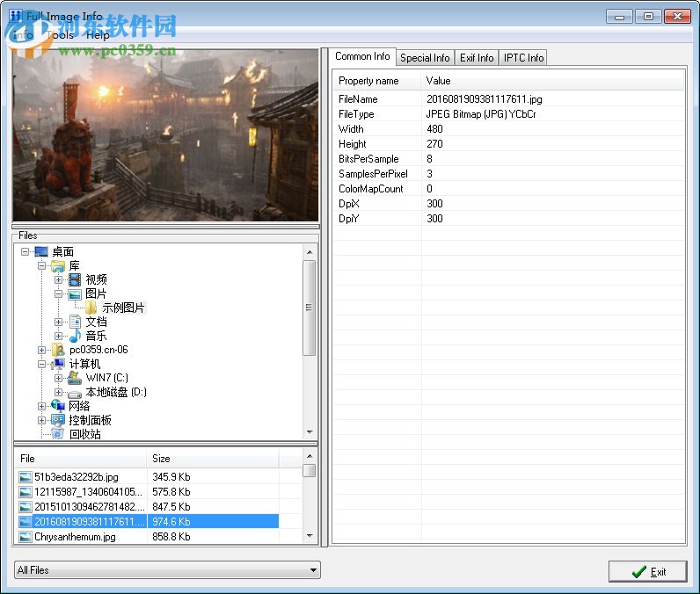Click the DpiX property row label
700x594 pixels.
click(348, 204)
